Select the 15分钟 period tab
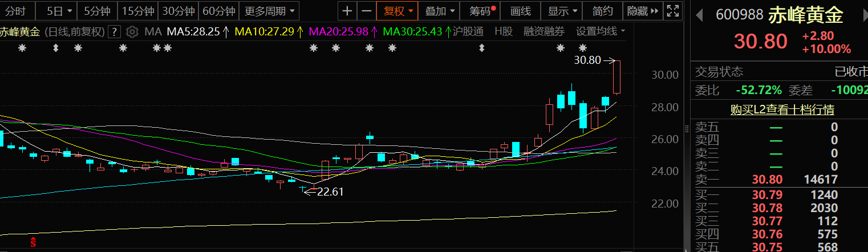The height and width of the screenshot is (252, 868). [138, 10]
